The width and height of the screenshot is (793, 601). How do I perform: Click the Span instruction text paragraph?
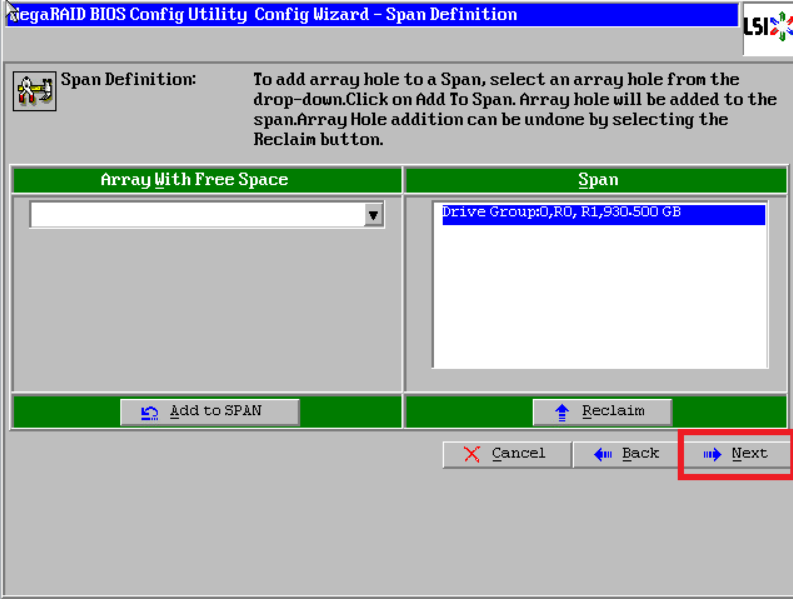[514, 109]
